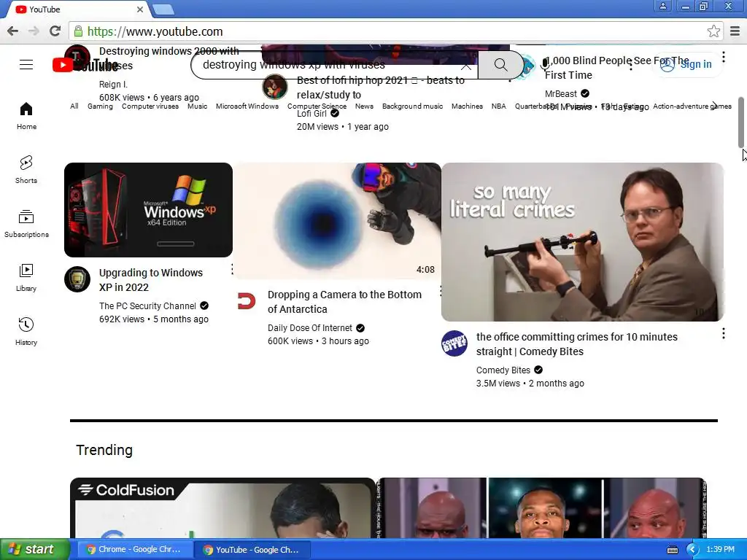This screenshot has width=747, height=560.
Task: Click the system tray keyboard icon
Action: pos(672,550)
